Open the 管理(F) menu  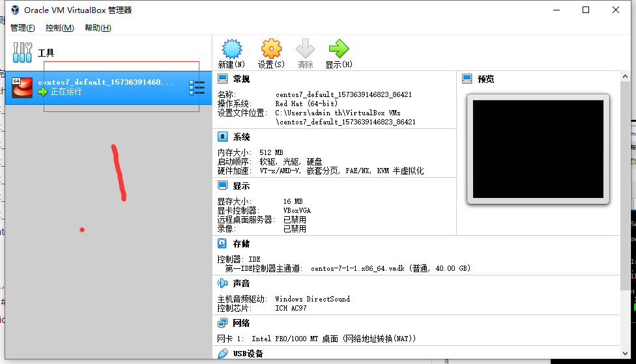click(x=22, y=27)
